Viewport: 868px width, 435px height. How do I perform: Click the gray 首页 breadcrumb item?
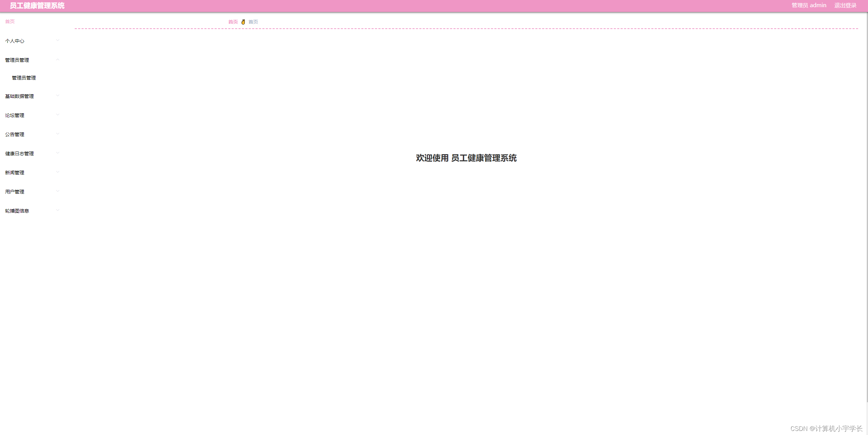click(253, 22)
